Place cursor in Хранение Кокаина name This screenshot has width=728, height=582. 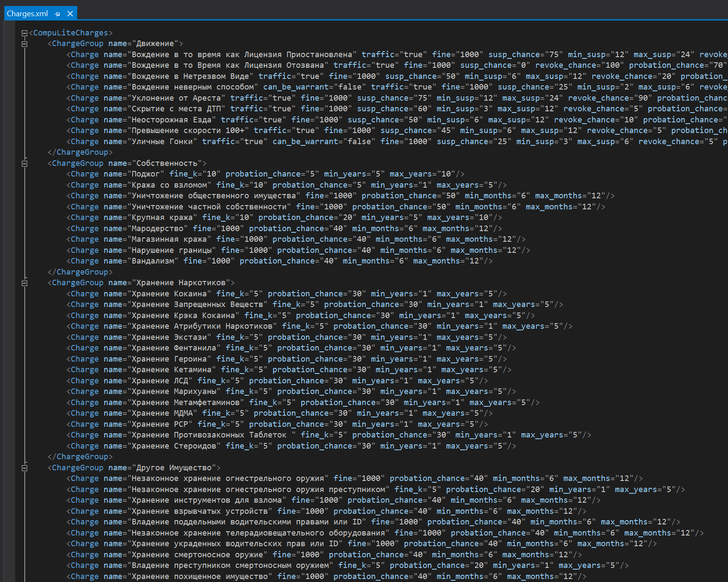click(x=169, y=294)
